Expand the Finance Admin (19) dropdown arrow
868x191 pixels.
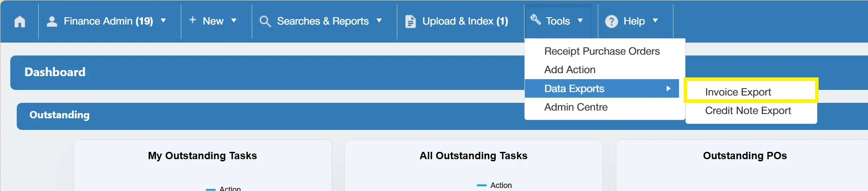163,21
